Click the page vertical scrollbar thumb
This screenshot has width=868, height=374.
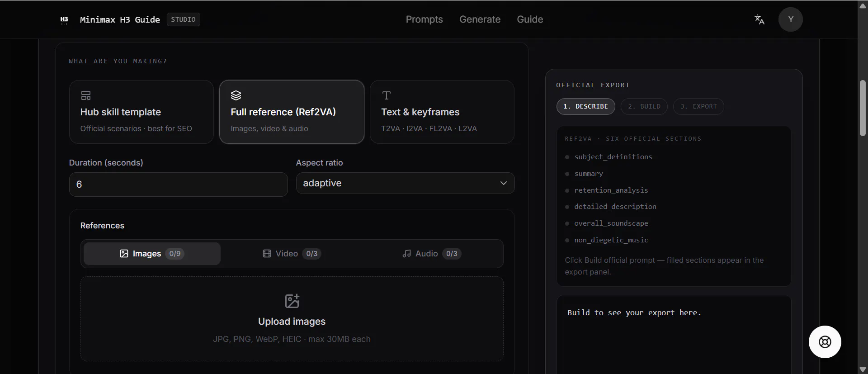click(x=863, y=108)
